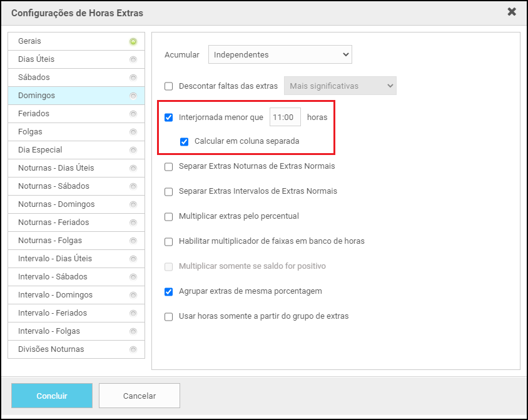Click the status circle beside Noturnas - Feriados
Image resolution: width=528 pixels, height=420 pixels.
coord(133,223)
